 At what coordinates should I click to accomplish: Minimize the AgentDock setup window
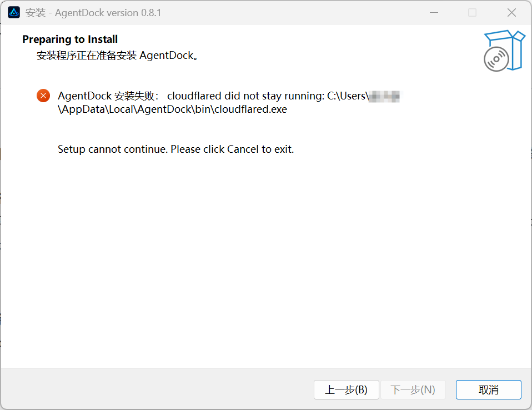pyautogui.click(x=434, y=13)
